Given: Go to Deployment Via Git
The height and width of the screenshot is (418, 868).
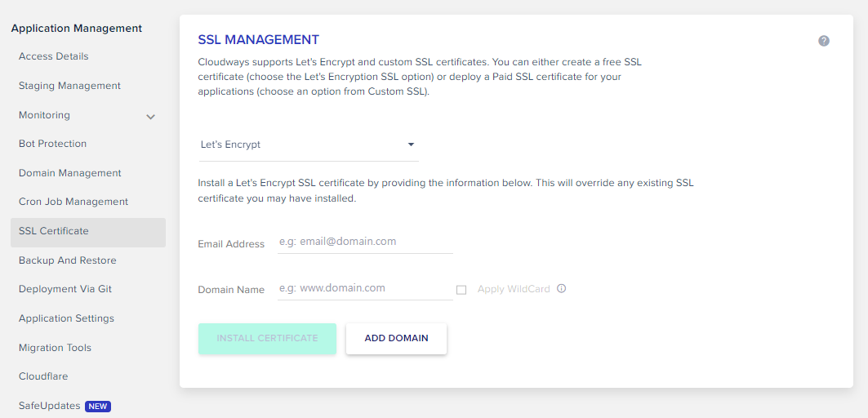Looking at the screenshot, I should 65,289.
